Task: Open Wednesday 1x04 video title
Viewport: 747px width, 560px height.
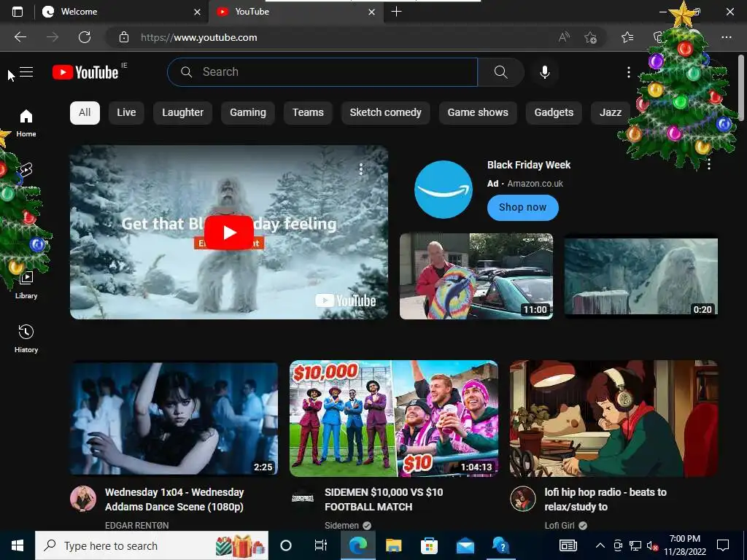Action: click(x=174, y=499)
